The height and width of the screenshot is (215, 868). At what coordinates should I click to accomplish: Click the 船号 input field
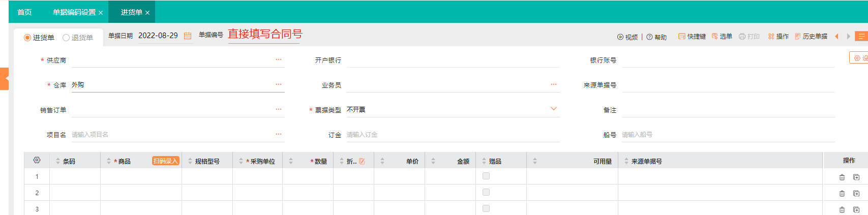coord(728,135)
